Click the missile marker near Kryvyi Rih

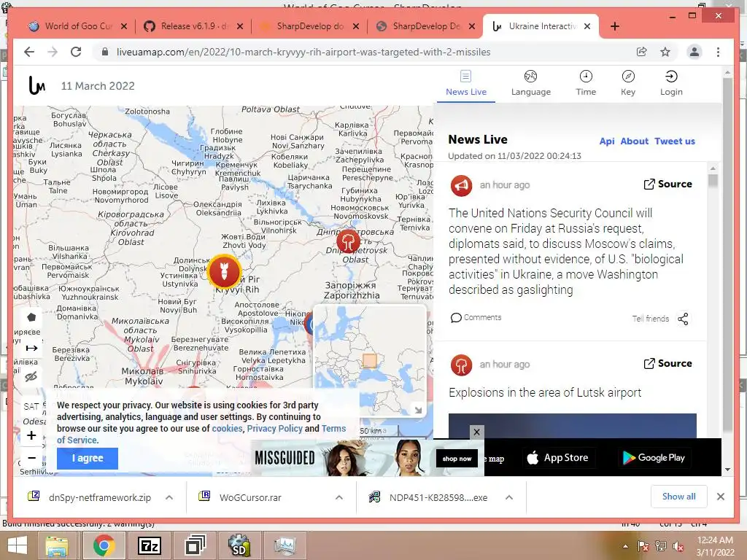click(x=225, y=271)
